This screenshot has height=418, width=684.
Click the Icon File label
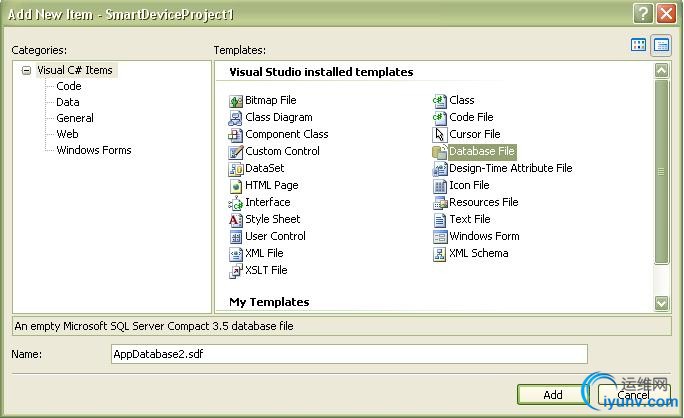tap(469, 185)
